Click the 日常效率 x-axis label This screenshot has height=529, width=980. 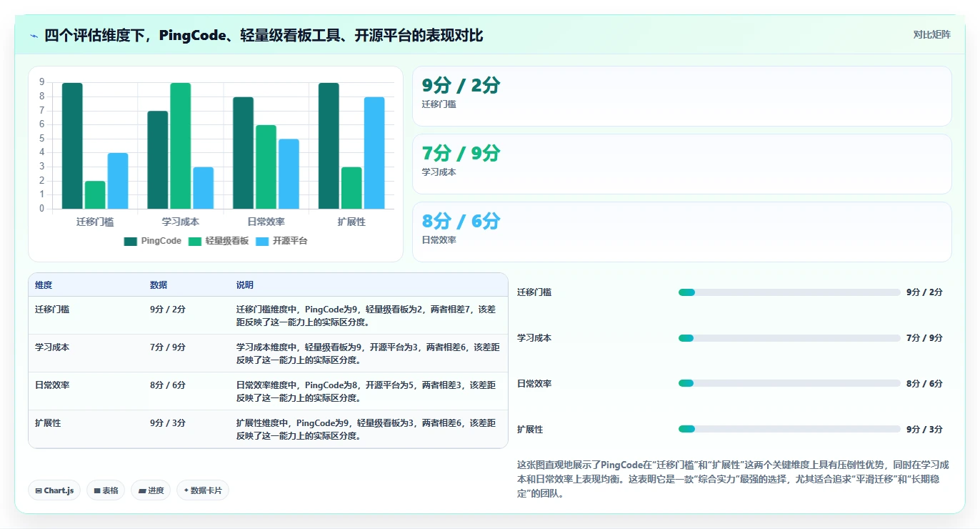tap(266, 222)
